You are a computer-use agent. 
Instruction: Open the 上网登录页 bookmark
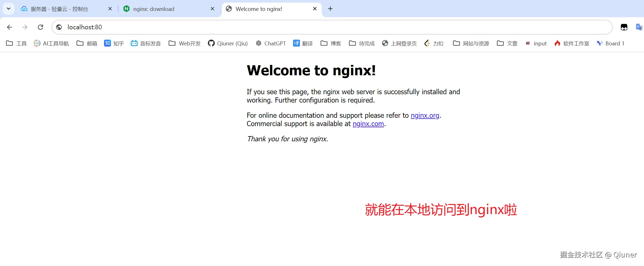pos(399,43)
